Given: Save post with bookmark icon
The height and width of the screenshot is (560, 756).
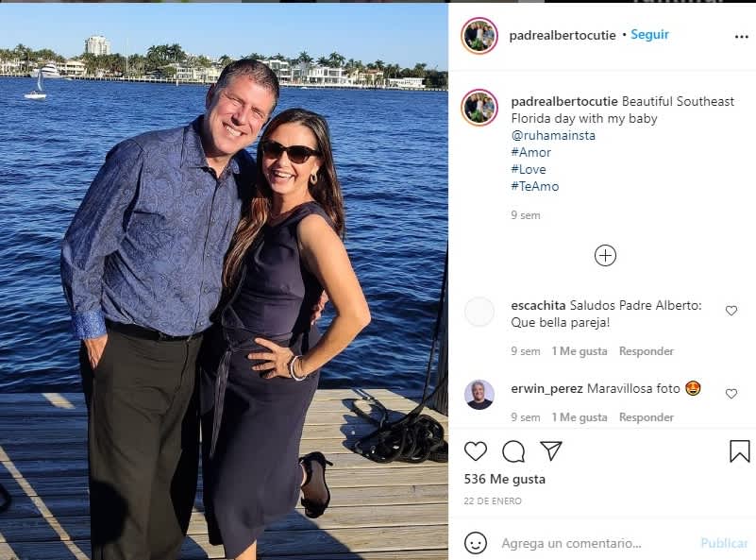Looking at the screenshot, I should (x=740, y=451).
